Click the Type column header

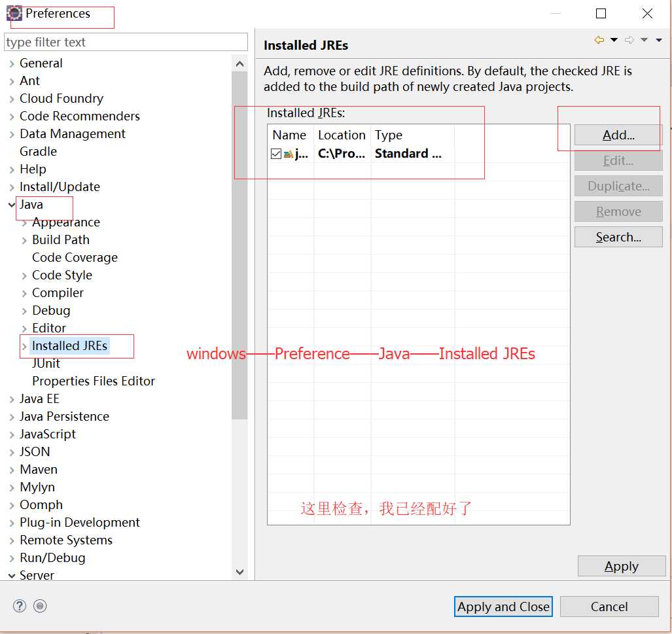tap(412, 135)
